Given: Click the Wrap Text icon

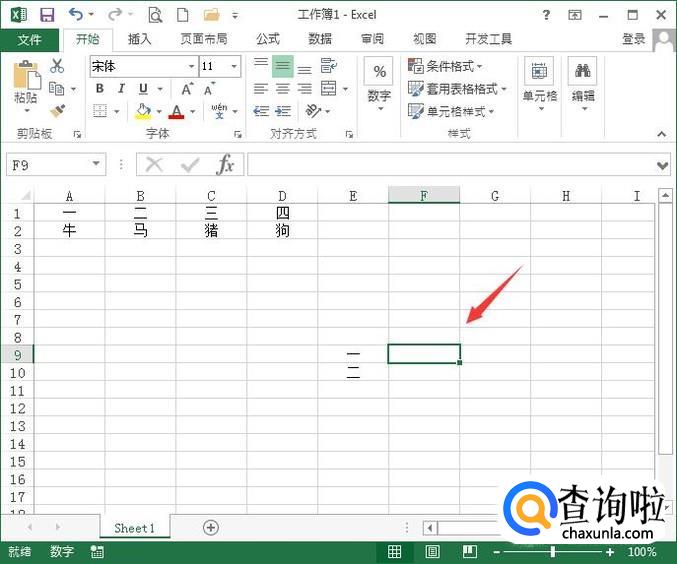Looking at the screenshot, I should (329, 66).
